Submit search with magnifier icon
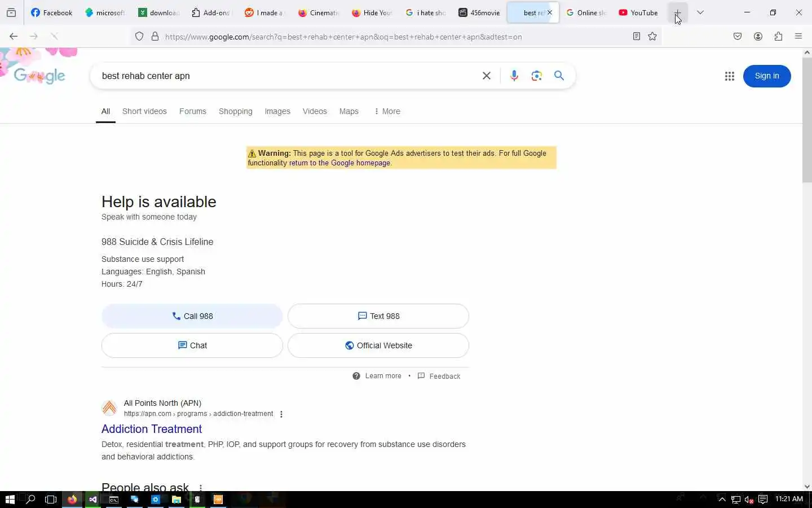This screenshot has width=812, height=508. pyautogui.click(x=559, y=76)
